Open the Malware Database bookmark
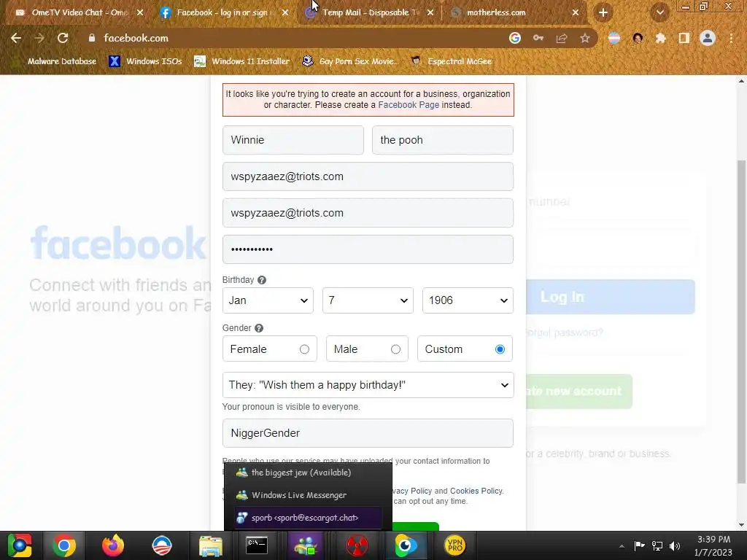The image size is (747, 560). 55,61
